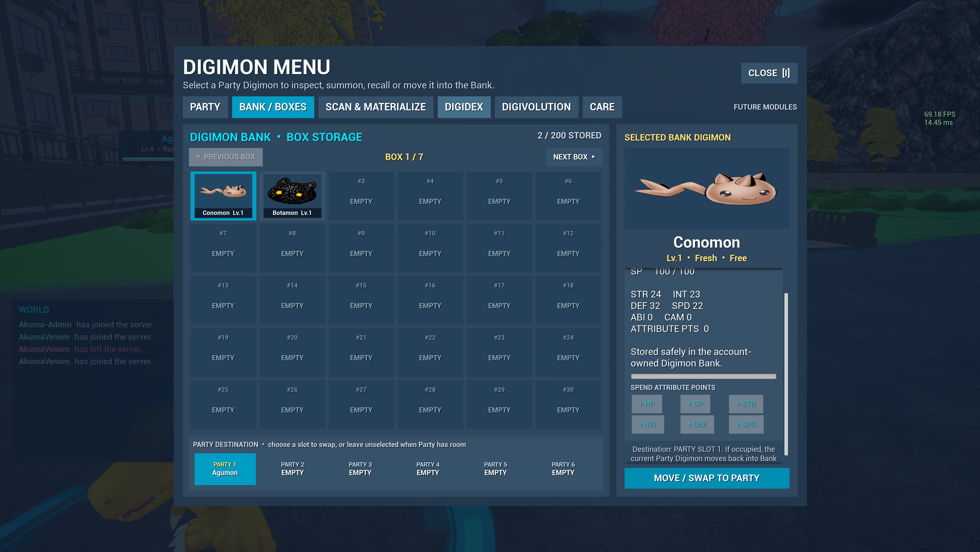
Task: Click empty bank slot #25
Action: click(x=223, y=404)
